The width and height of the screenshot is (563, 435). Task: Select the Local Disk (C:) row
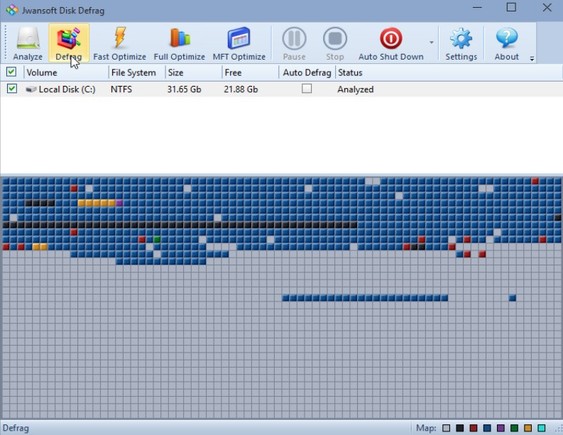point(282,89)
